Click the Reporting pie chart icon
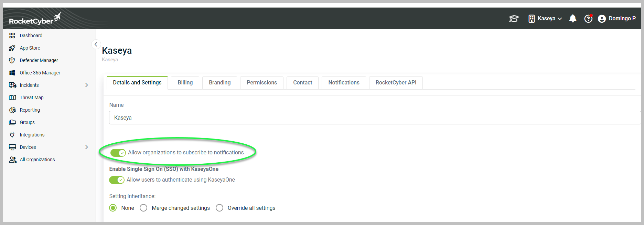 [x=12, y=110]
